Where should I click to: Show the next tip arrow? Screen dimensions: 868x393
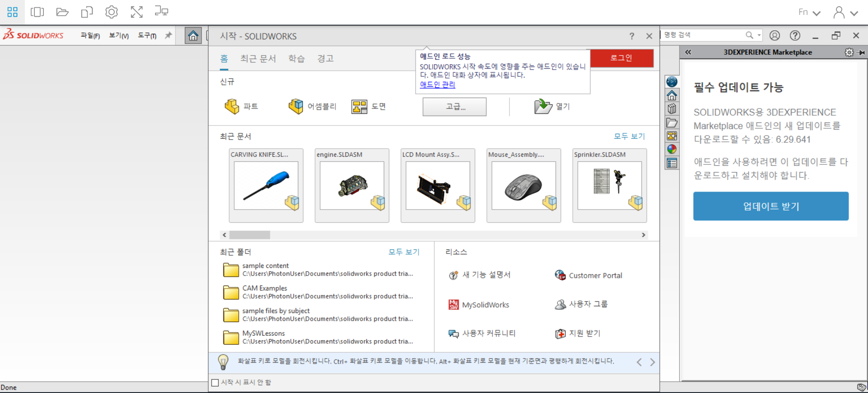(652, 362)
